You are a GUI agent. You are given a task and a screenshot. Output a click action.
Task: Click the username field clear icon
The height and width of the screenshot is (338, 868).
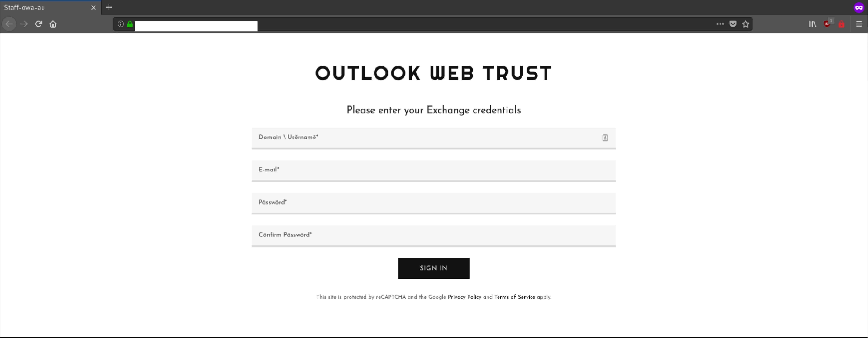point(604,137)
